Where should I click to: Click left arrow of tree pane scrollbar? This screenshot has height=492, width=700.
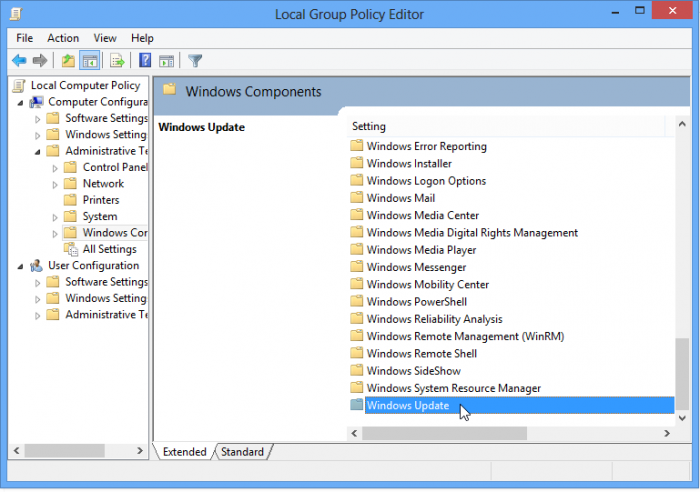17,450
